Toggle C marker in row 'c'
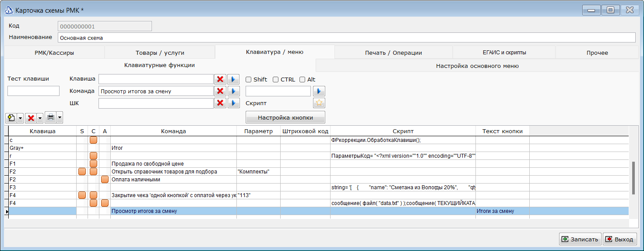644x251 pixels. (93, 140)
